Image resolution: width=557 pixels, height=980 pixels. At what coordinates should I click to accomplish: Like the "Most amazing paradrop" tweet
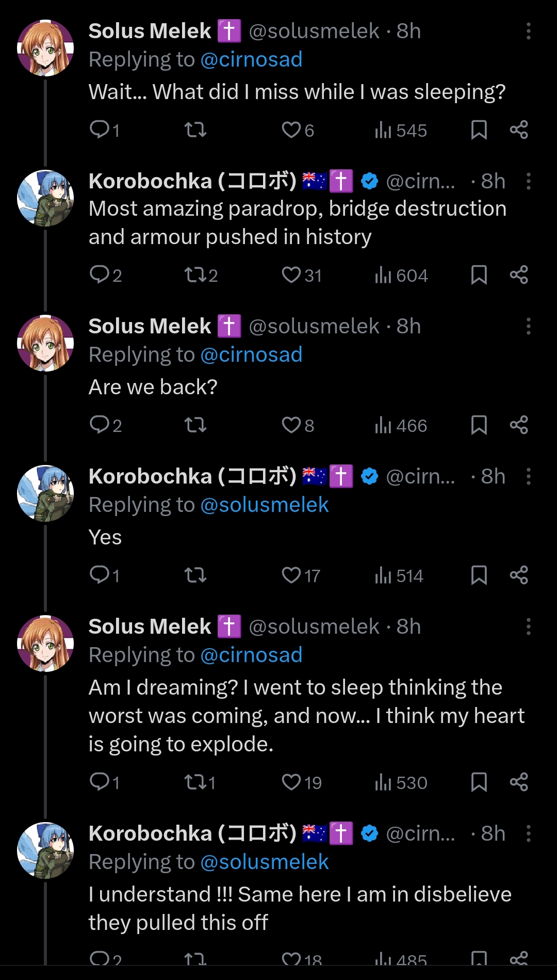[x=291, y=275]
